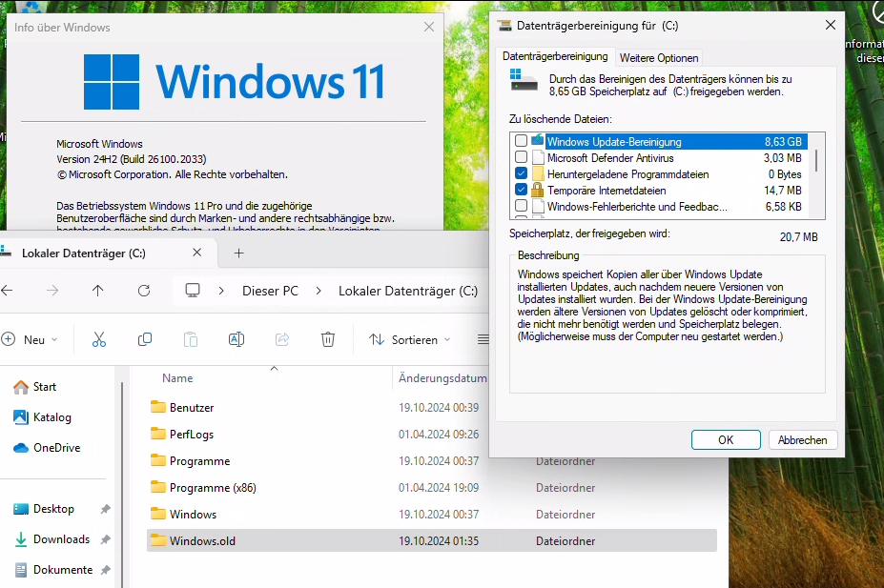884x588 pixels.
Task: Click the Windows.old date 19.10.2024 01:35
Action: point(439,540)
